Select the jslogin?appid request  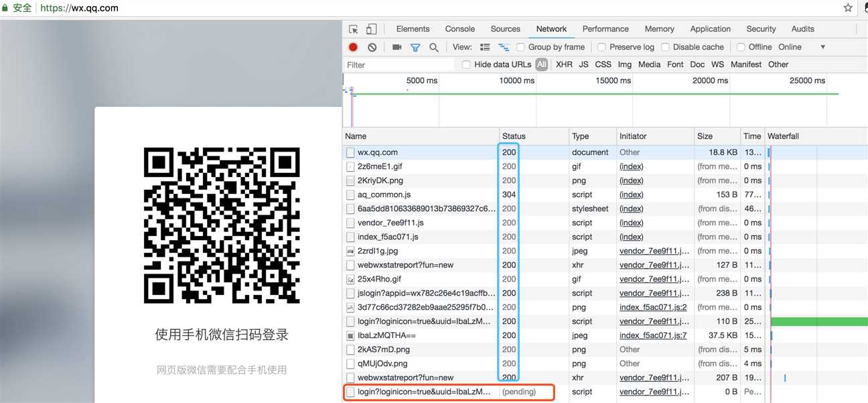(605, 293)
